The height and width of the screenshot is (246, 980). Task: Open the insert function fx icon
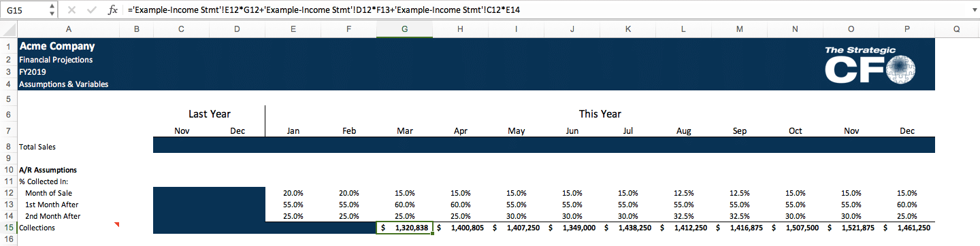113,10
